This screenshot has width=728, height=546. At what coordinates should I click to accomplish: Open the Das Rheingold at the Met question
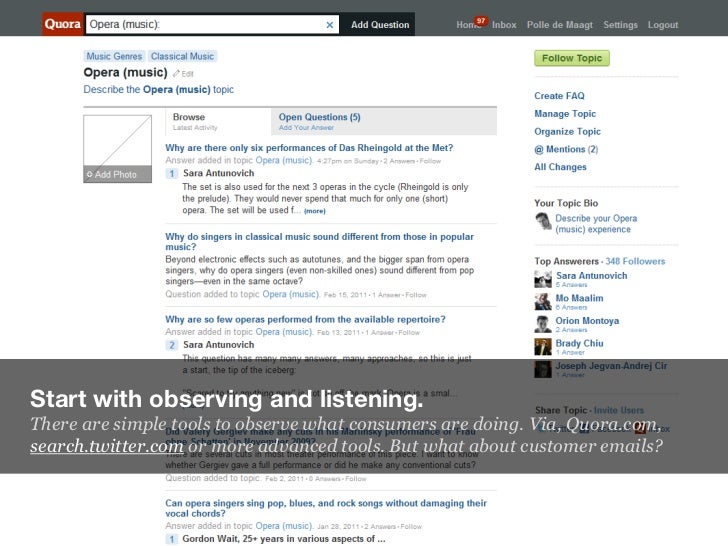[x=309, y=148]
